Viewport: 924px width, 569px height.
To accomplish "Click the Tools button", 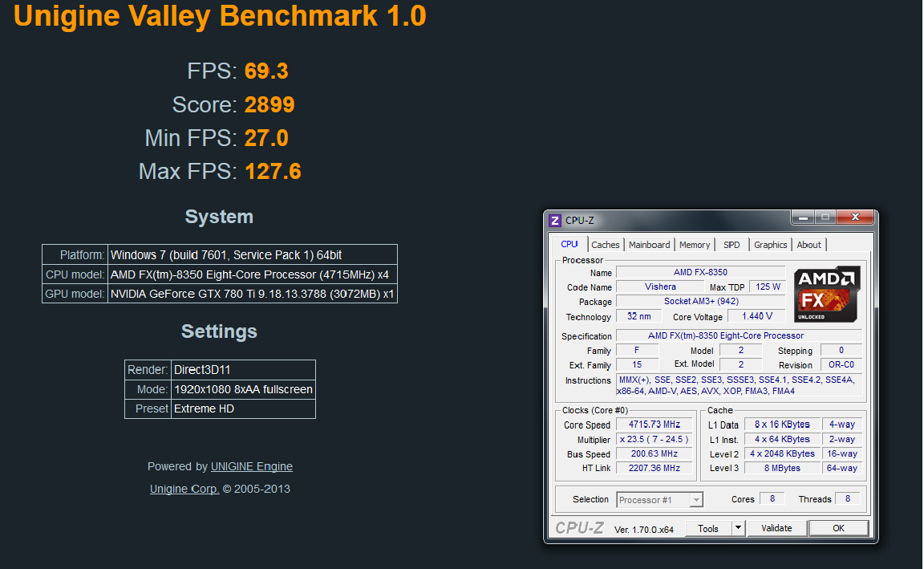I will pyautogui.click(x=708, y=528).
